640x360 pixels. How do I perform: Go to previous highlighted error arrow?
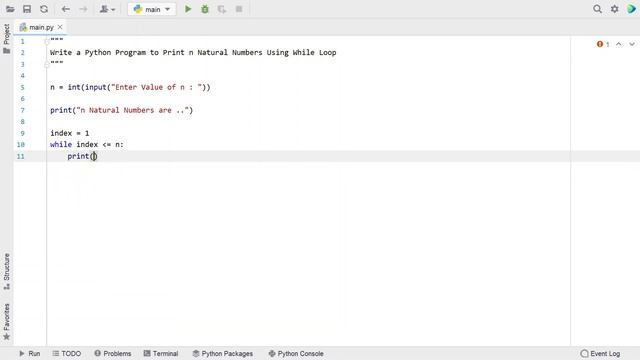[619, 44]
